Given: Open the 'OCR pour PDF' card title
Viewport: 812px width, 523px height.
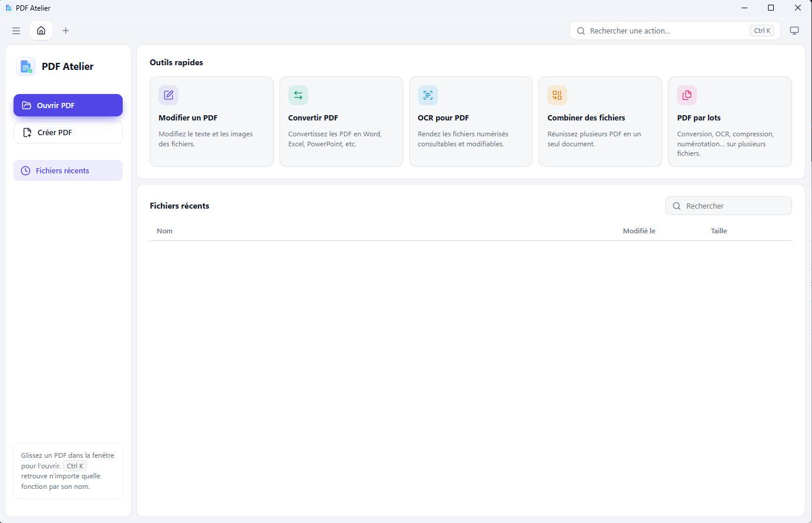Looking at the screenshot, I should 443,118.
